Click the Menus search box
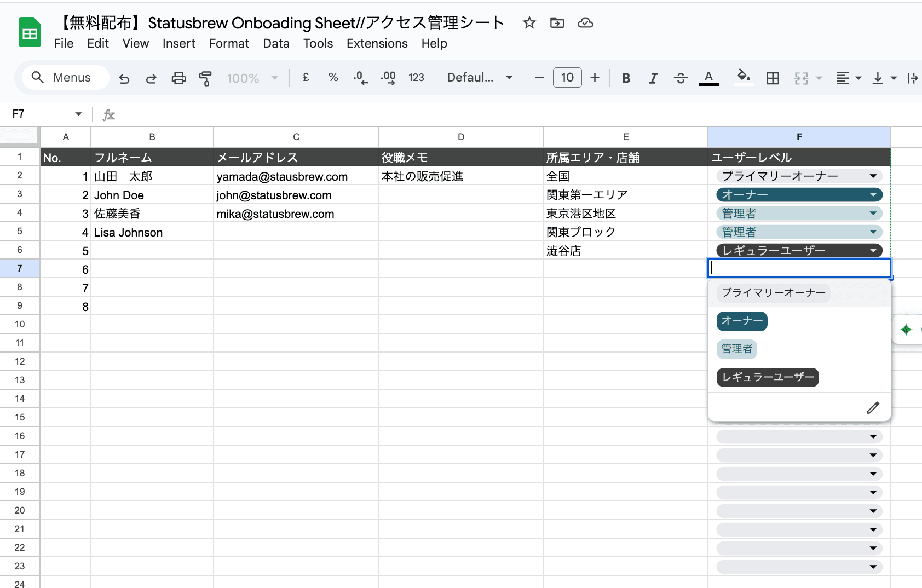Screen dimensions: 922x588 pos(66,78)
